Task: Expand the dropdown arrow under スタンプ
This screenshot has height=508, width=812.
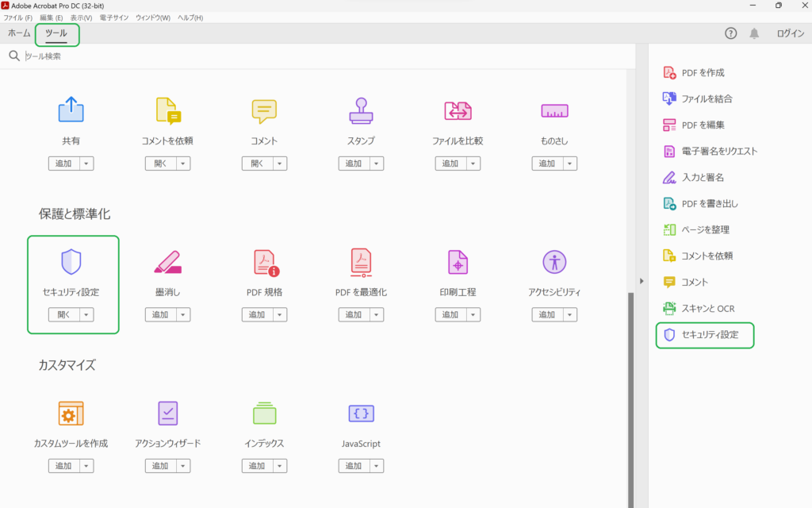Action: pyautogui.click(x=377, y=164)
